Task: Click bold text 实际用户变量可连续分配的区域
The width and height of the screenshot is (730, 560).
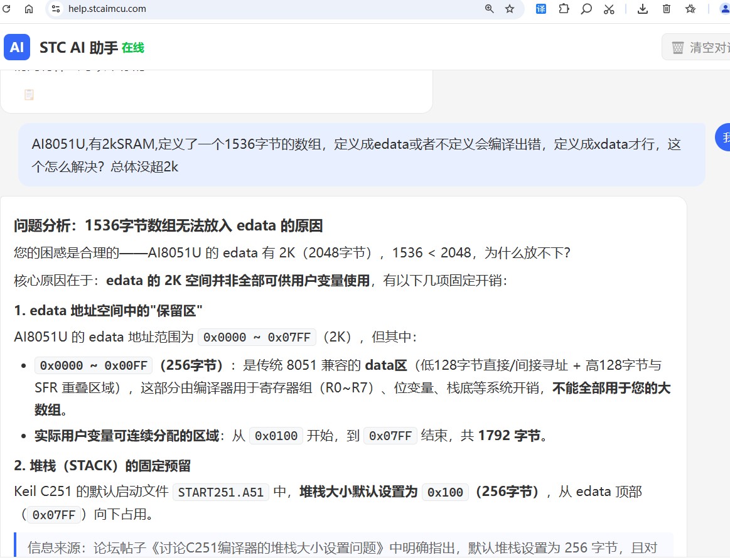Action: [x=127, y=436]
